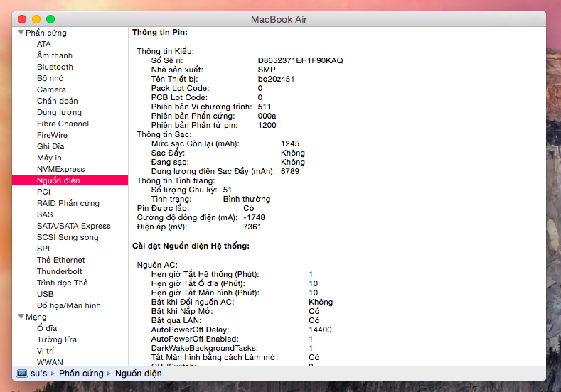Click the Bình thường condition value
Viewport: 561px width, 392px height.
[x=247, y=199]
